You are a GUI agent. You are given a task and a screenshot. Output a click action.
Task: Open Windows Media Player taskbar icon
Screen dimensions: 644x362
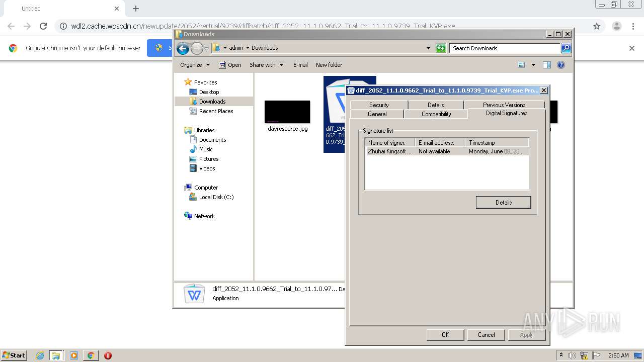tap(74, 355)
